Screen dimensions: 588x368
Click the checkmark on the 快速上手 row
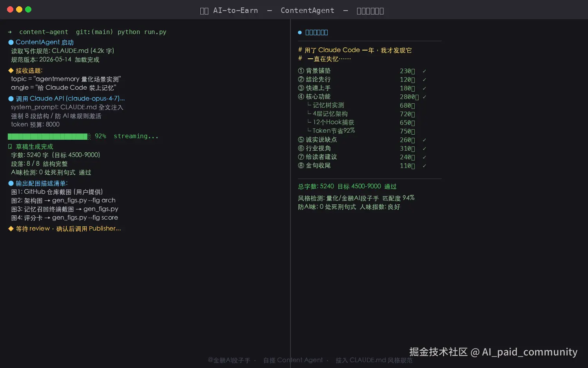[x=424, y=88]
